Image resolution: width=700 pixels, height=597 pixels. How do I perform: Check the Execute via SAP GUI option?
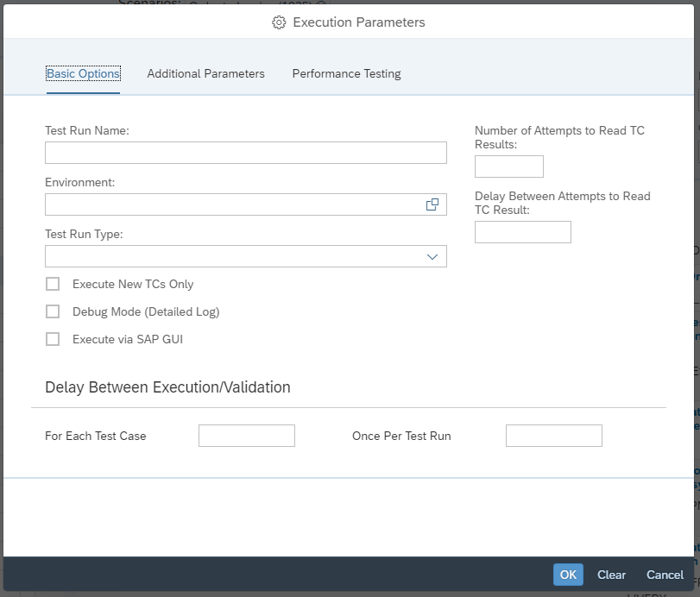pos(53,339)
